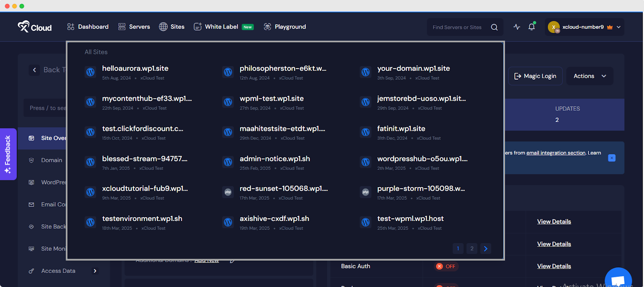Click the search magnifier icon
Screen dimensions: 644x287
494,27
